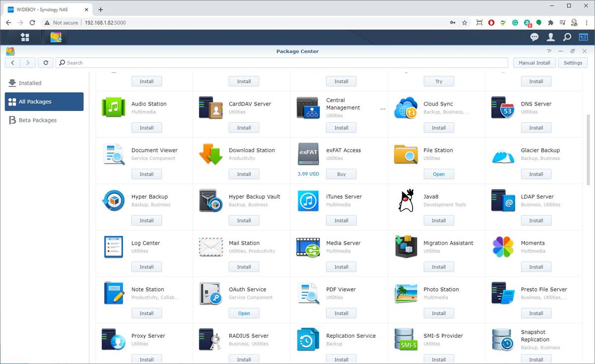The image size is (595, 364).
Task: Click Open under OAuth Service
Action: [244, 313]
